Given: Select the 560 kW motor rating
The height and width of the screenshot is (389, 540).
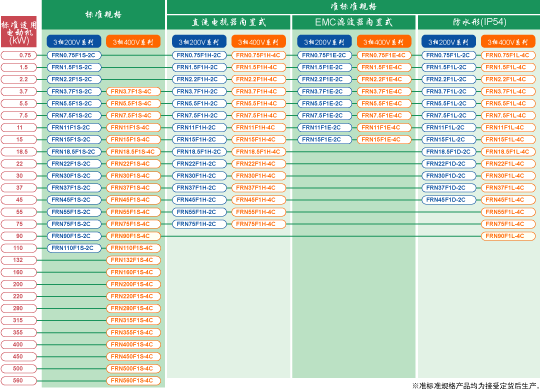Looking at the screenshot, I should (x=19, y=380).
